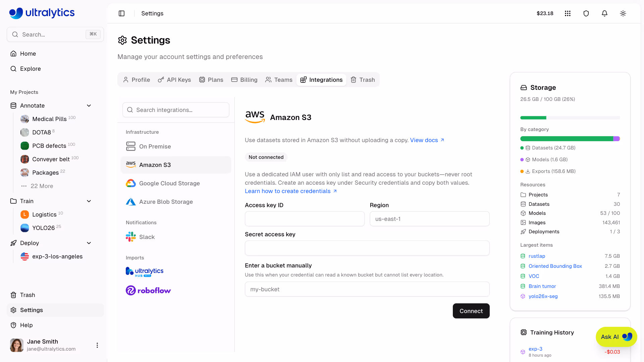
Task: Click the $23.18 balance
Action: tap(545, 13)
